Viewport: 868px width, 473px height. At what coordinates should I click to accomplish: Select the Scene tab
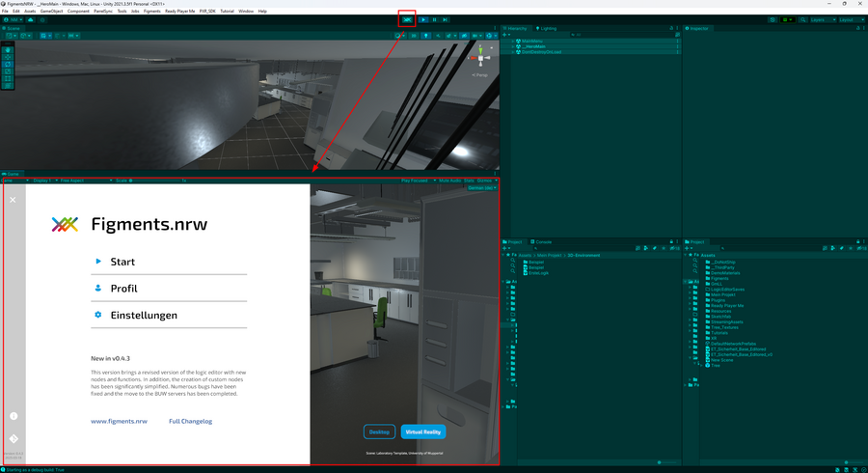tap(11, 28)
